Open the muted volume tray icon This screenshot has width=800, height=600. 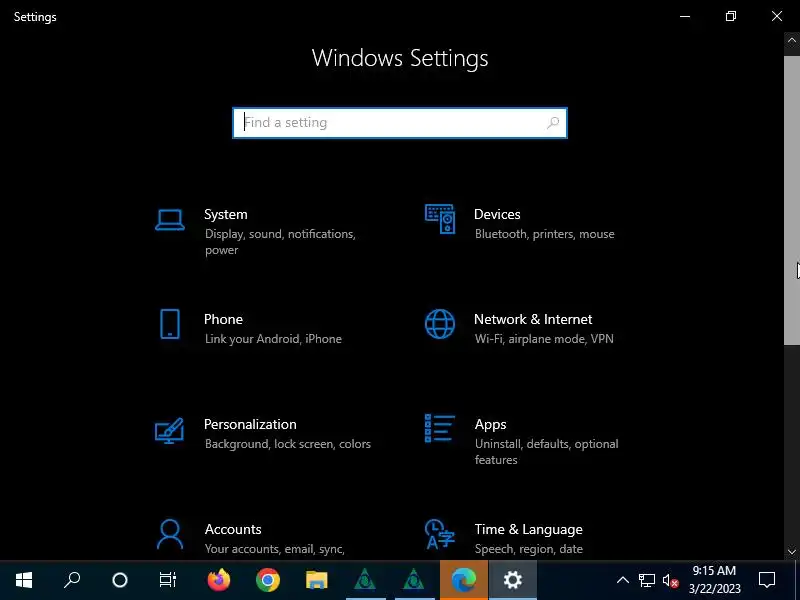(x=670, y=581)
